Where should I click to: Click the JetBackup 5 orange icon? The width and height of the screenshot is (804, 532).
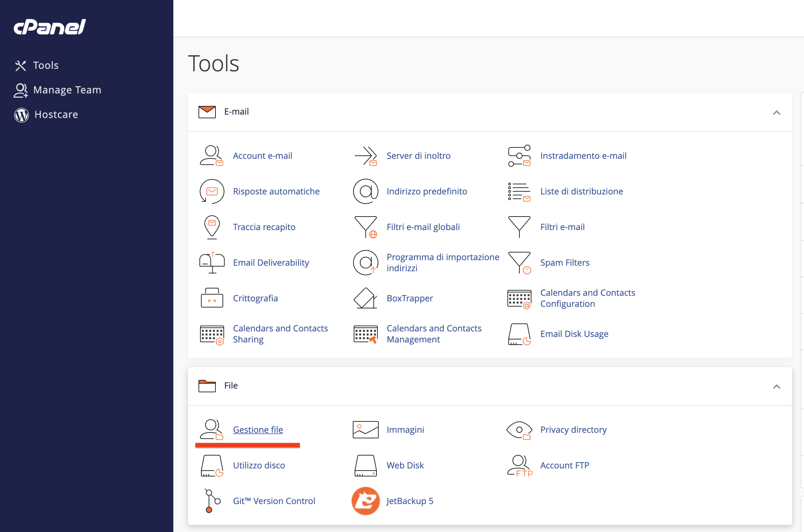(366, 501)
